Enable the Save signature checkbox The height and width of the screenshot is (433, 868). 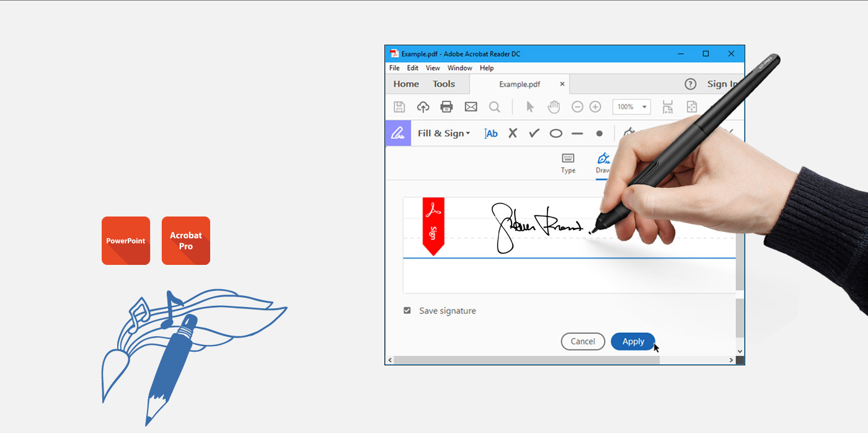point(407,310)
